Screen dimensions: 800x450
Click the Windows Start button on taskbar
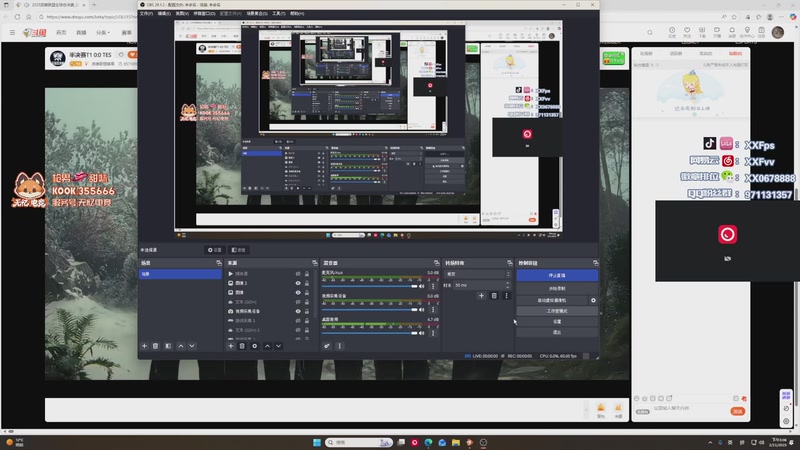317,442
